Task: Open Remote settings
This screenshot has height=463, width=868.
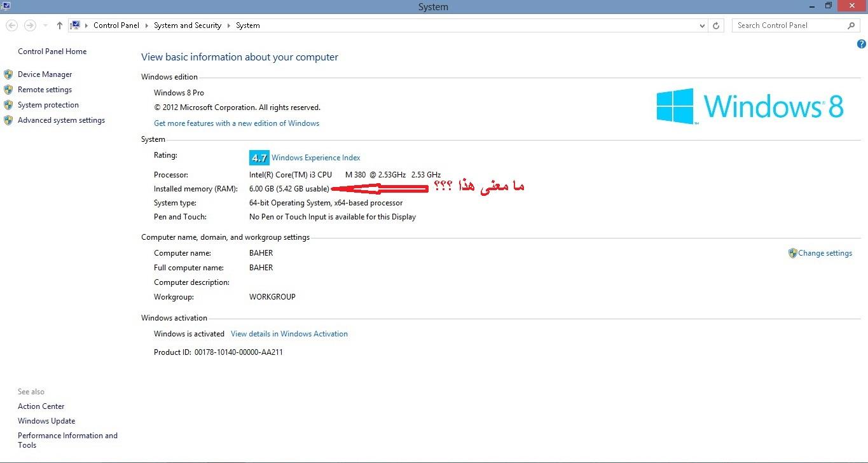Action: 45,90
